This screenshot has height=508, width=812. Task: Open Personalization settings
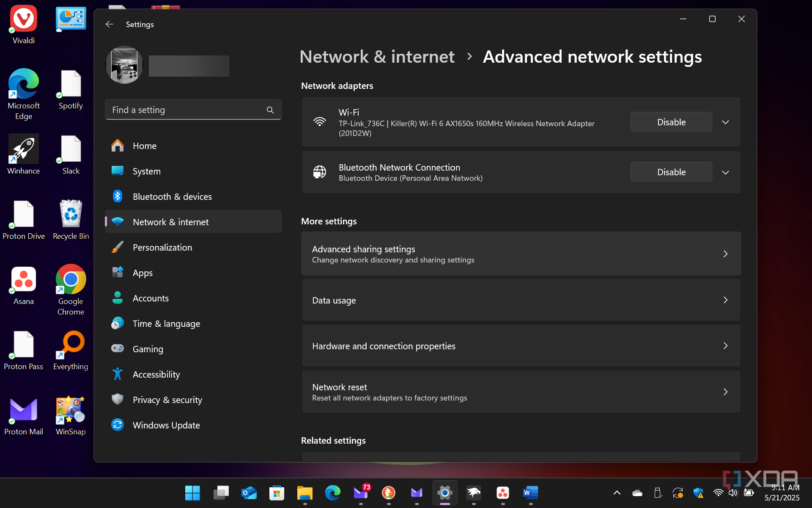pos(193,247)
